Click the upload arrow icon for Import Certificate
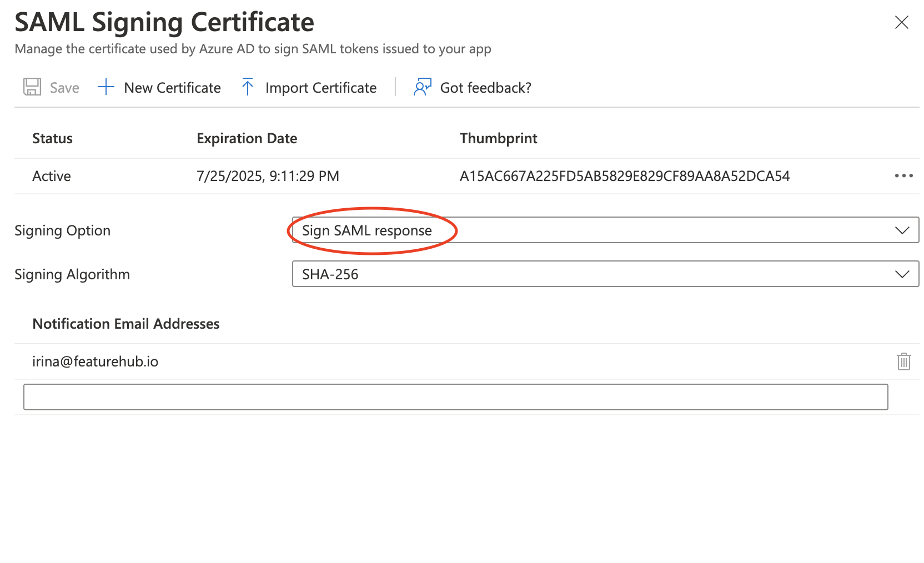This screenshot has height=563, width=924. [x=247, y=87]
